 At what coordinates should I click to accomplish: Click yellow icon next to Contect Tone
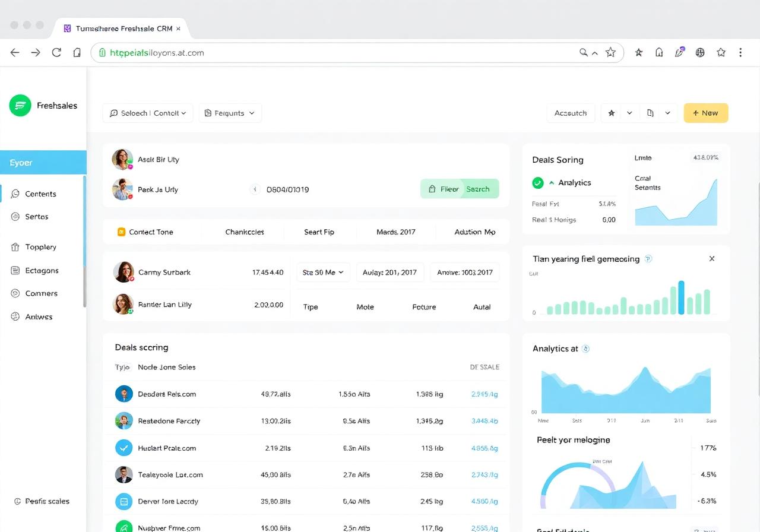click(122, 232)
